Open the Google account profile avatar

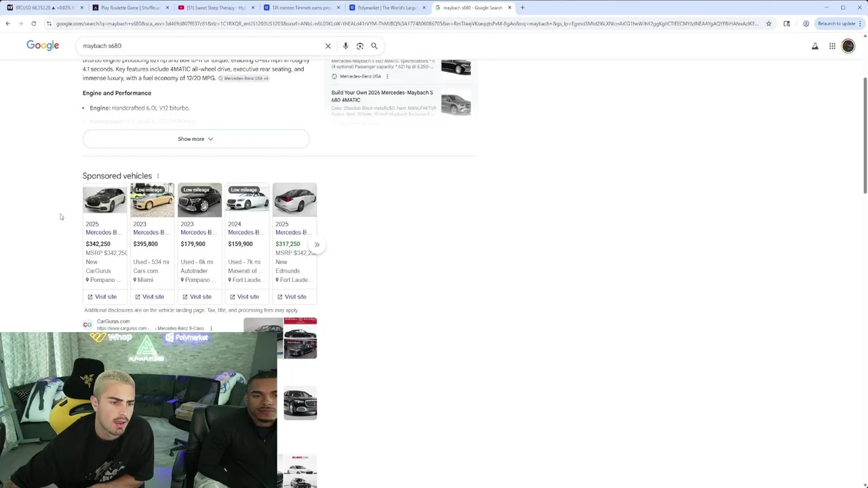[x=848, y=46]
